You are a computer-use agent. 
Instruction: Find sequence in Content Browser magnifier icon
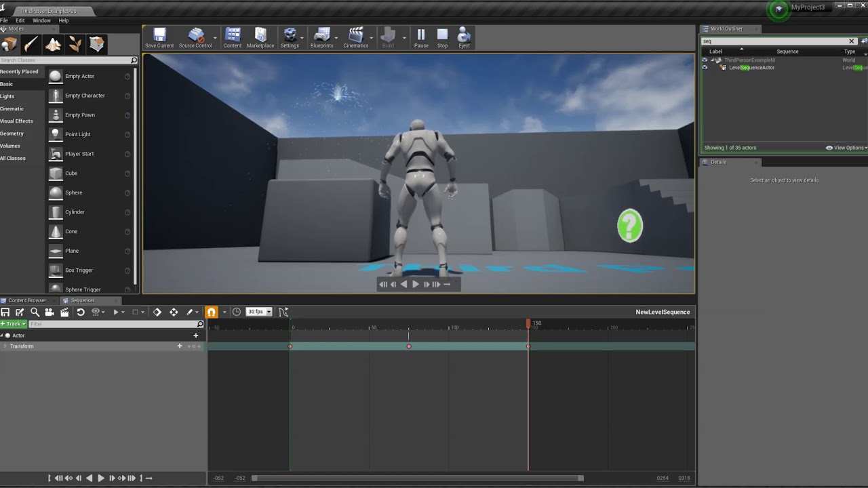pyautogui.click(x=35, y=312)
